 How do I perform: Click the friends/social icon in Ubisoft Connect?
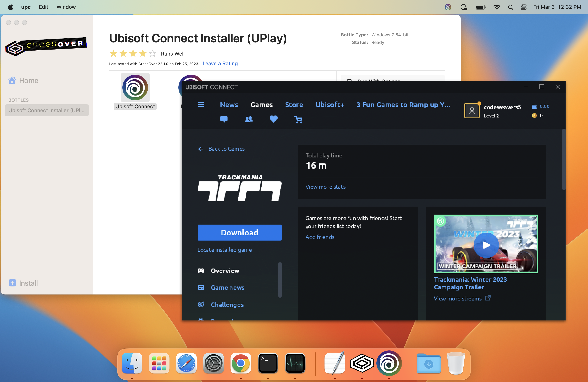pos(248,119)
